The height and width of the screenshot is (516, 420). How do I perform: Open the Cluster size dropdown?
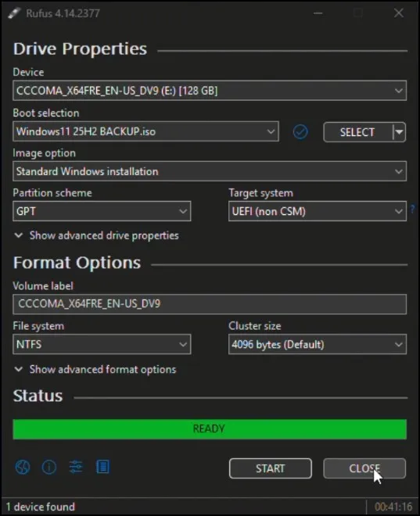pos(318,345)
